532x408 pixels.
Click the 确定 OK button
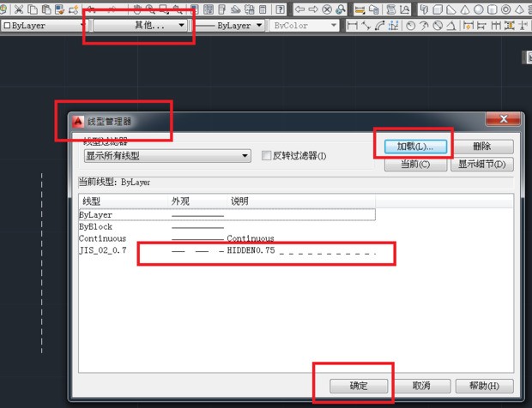359,386
